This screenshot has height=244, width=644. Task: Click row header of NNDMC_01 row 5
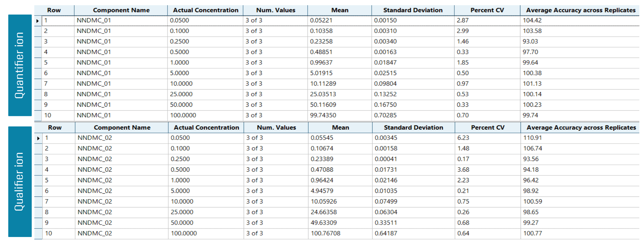(38, 63)
